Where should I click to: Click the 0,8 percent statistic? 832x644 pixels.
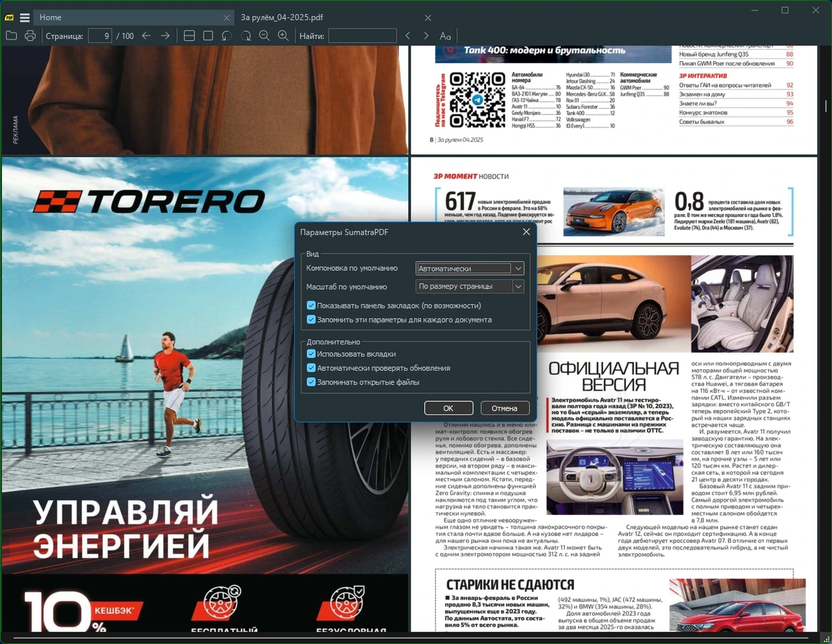[689, 202]
